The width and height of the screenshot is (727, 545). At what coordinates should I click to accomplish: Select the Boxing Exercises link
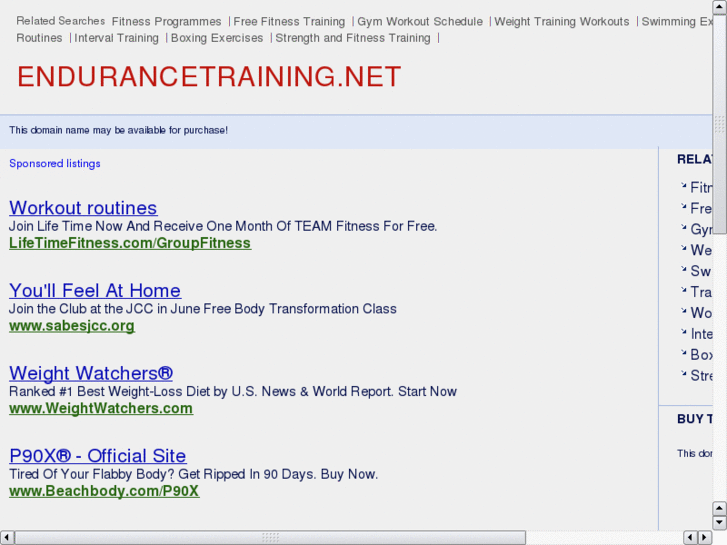coord(217,38)
